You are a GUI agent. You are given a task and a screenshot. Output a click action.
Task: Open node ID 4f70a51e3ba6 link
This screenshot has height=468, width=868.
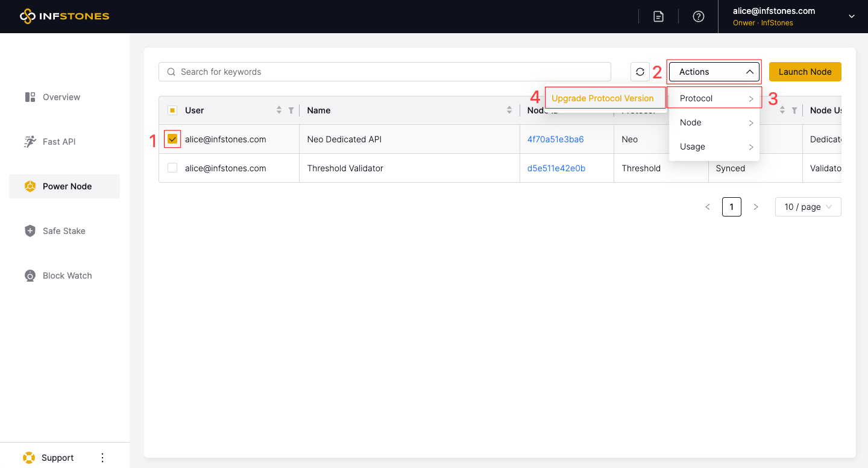pyautogui.click(x=556, y=139)
